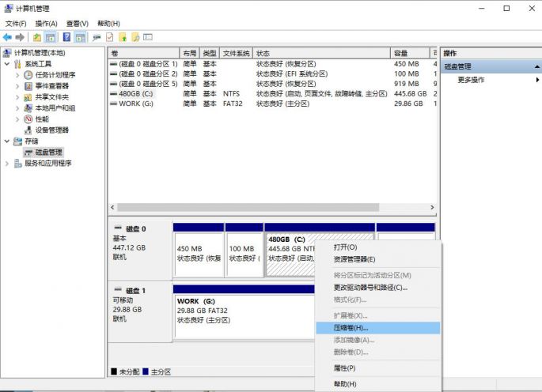The width and height of the screenshot is (542, 392).
Task: Choose Shrink Volume (压缩卷) in context menu
Action: [x=378, y=328]
